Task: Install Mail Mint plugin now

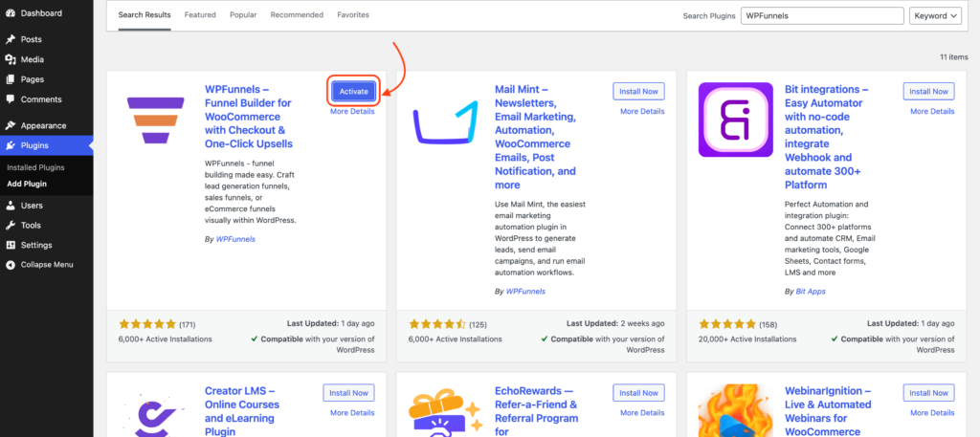Action: coord(638,91)
